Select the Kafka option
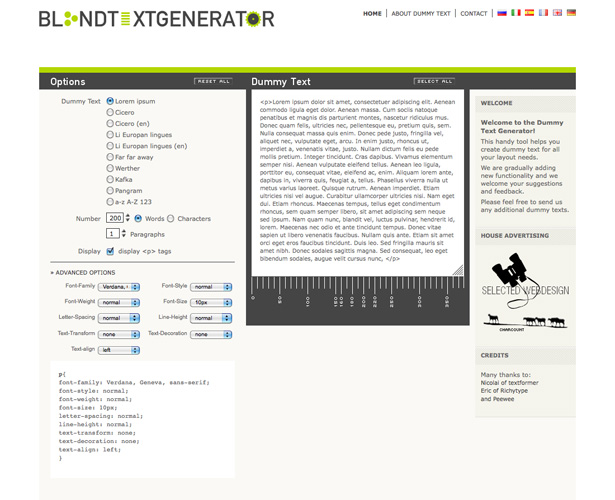The height and width of the screenshot is (500, 615). (110, 179)
